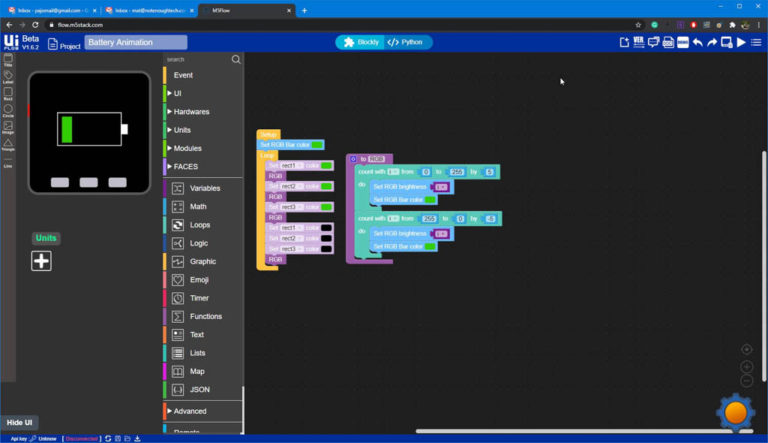Select the Circle UI element tool
The width and height of the screenshot is (768, 443).
pyautogui.click(x=8, y=110)
